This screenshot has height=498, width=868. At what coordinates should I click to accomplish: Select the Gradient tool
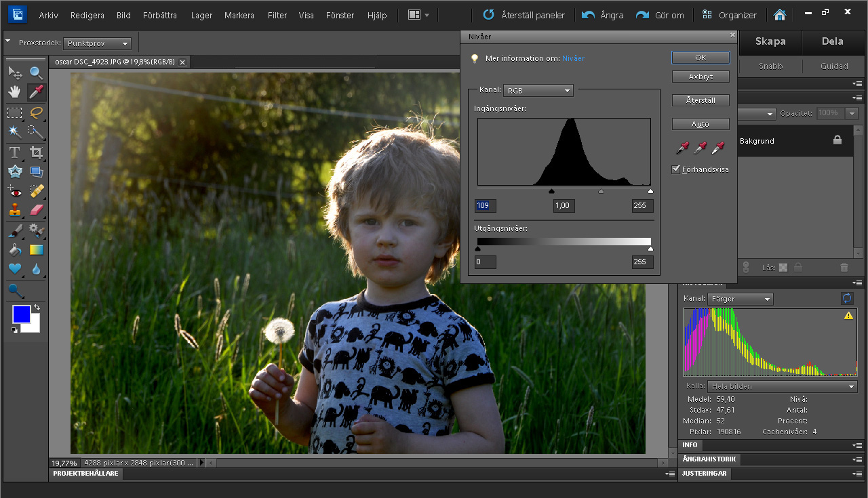(x=37, y=250)
